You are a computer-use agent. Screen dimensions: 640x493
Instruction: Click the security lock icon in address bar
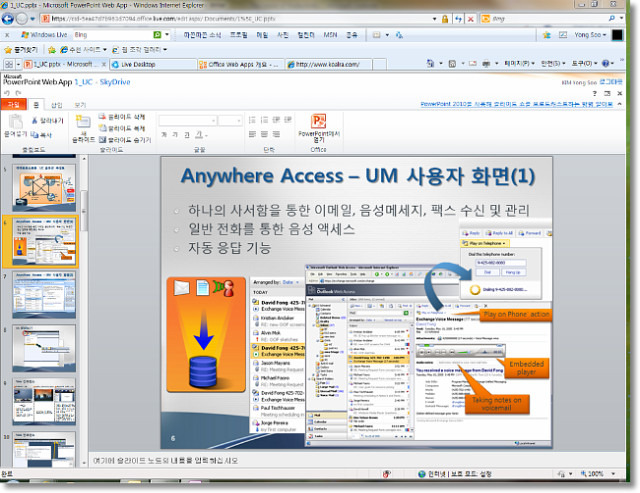[x=445, y=19]
